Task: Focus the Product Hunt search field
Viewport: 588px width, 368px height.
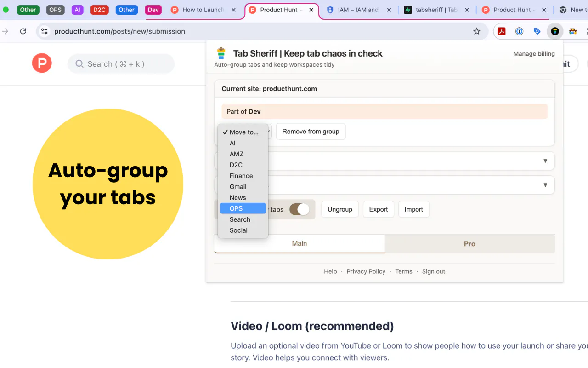Action: pyautogui.click(x=121, y=64)
